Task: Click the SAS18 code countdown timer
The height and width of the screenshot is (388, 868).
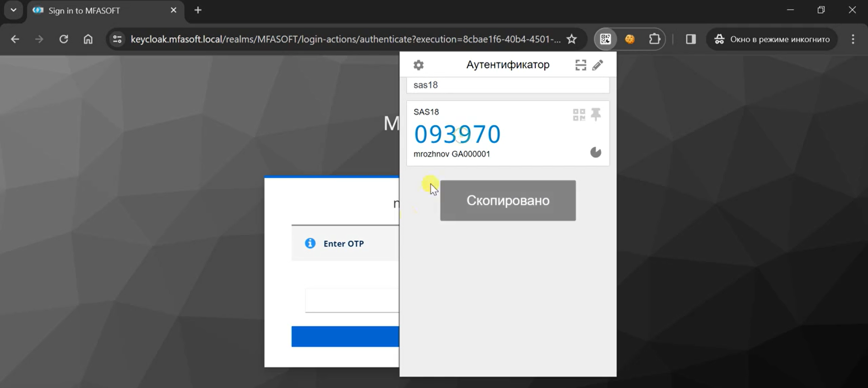Action: 596,152
